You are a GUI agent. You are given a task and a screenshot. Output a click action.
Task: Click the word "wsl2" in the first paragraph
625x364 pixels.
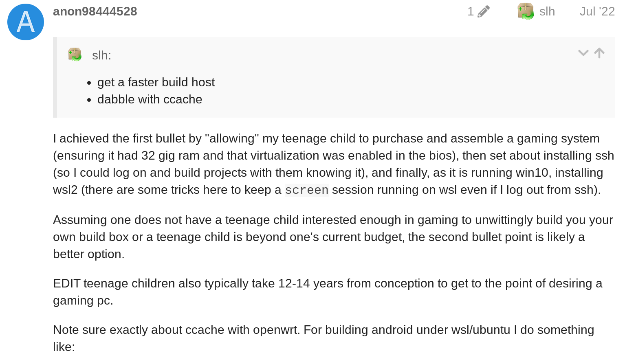(65, 190)
